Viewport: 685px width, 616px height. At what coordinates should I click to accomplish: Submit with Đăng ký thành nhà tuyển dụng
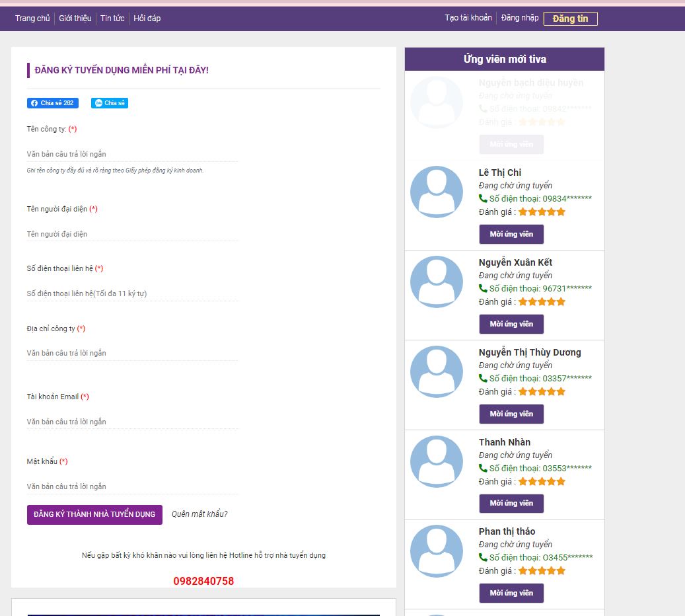(x=94, y=514)
